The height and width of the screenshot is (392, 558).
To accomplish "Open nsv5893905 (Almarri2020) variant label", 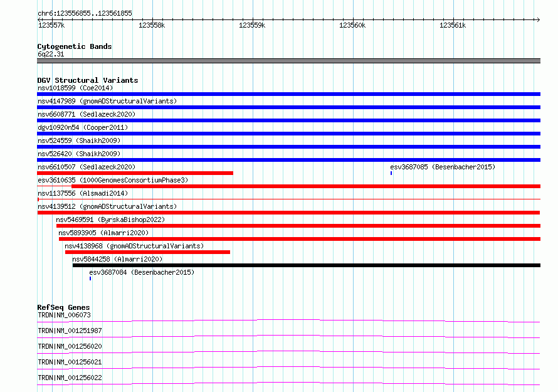I will pos(103,233).
